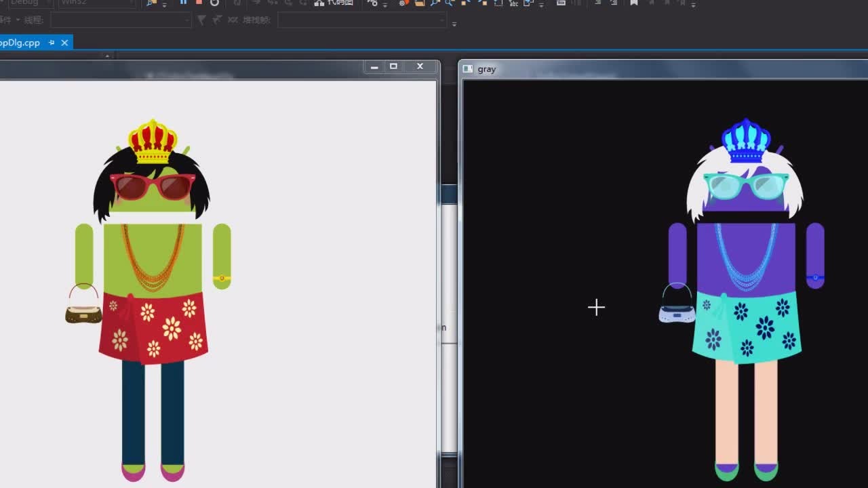Click the thread filter funnel icon

click(x=201, y=20)
